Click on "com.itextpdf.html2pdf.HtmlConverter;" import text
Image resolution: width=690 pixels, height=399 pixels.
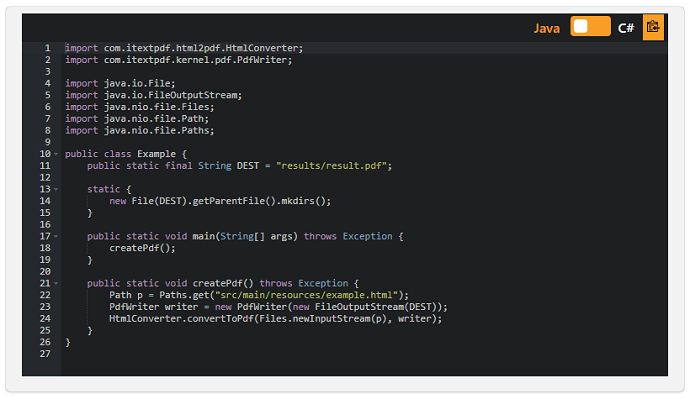tap(203, 48)
